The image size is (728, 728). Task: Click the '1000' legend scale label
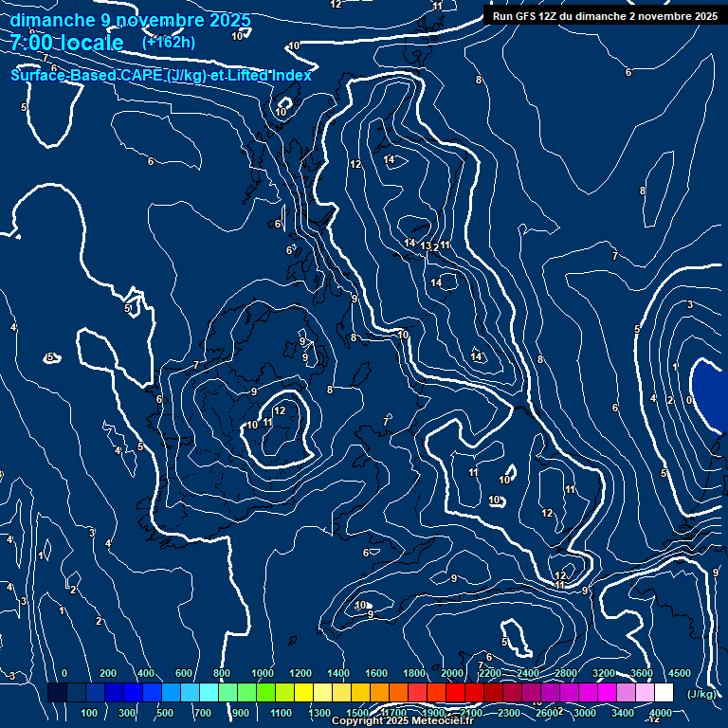click(263, 673)
